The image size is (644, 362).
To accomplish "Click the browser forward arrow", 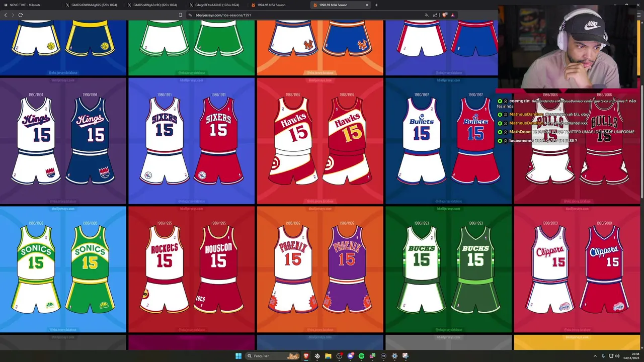I will point(13,15).
